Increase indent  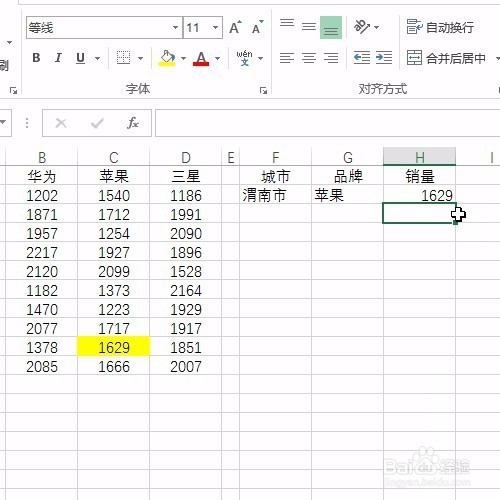pyautogui.click(x=384, y=58)
